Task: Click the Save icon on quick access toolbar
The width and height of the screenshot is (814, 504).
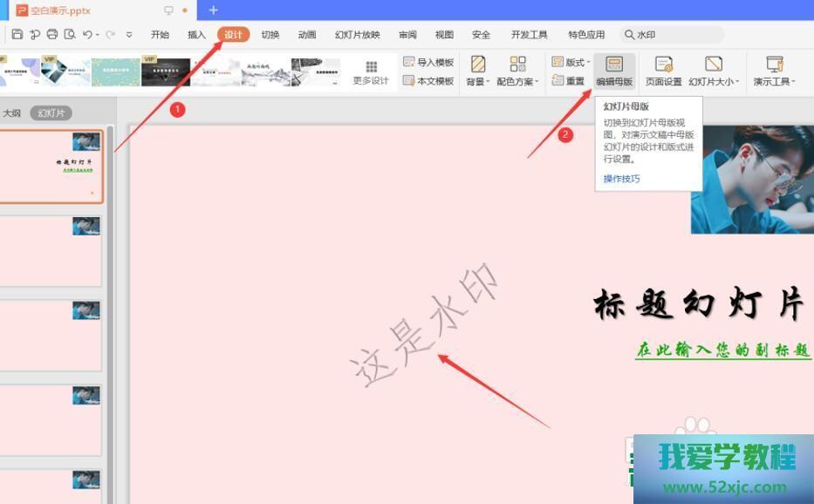Action: pyautogui.click(x=17, y=35)
